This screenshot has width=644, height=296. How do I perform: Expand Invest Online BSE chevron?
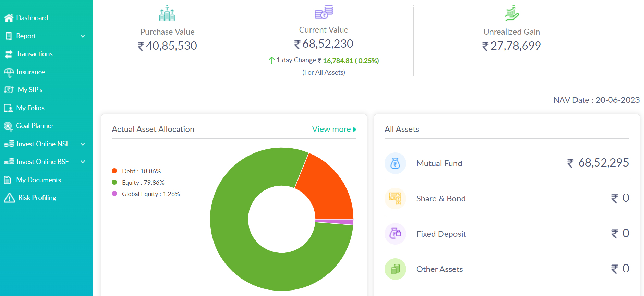coord(83,162)
